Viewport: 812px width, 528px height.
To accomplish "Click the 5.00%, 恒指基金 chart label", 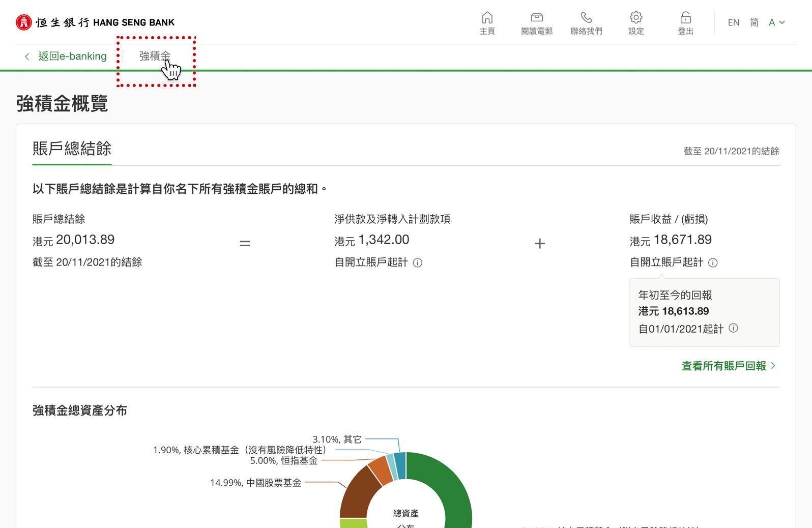I will [283, 461].
